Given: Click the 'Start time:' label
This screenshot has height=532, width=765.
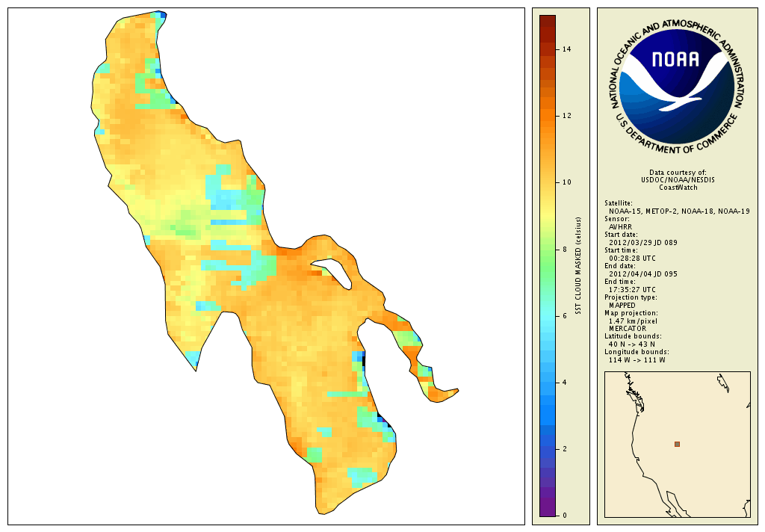Looking at the screenshot, I should (x=621, y=250).
